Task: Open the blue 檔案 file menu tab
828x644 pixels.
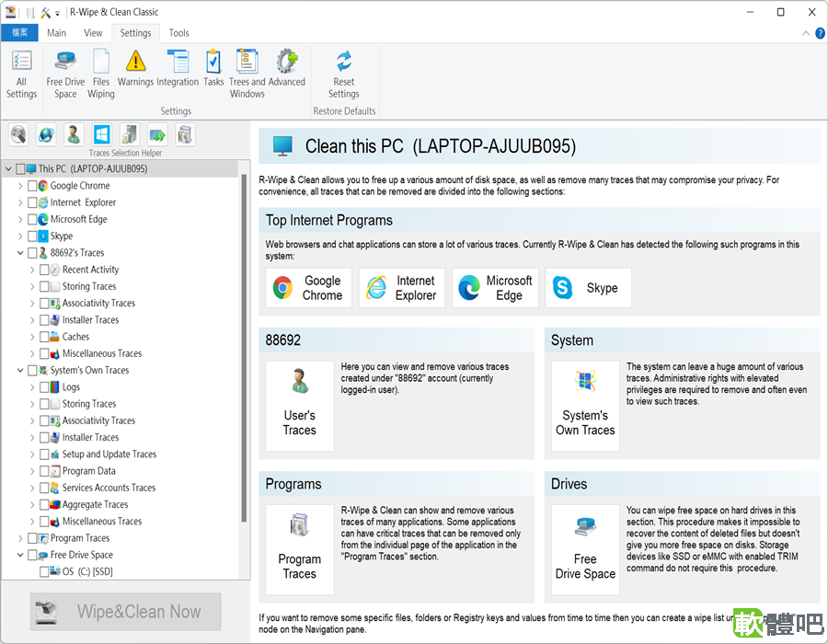Action: (19, 33)
